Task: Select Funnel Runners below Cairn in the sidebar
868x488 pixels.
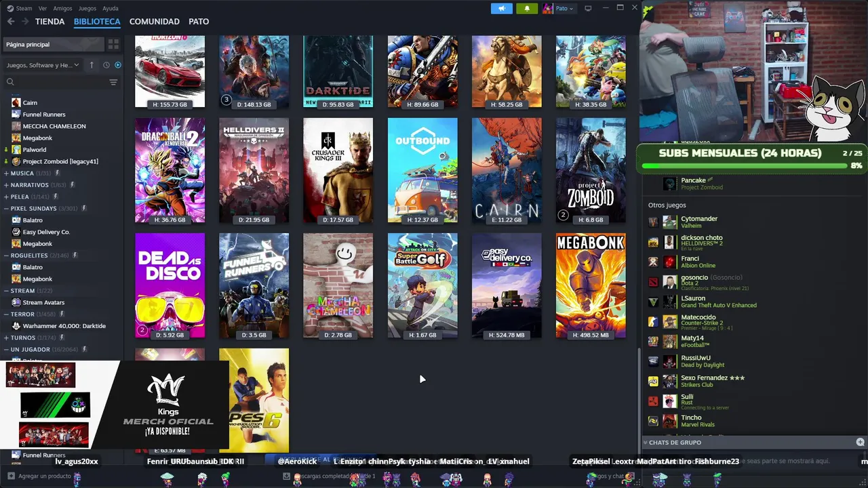Action: [x=44, y=115]
